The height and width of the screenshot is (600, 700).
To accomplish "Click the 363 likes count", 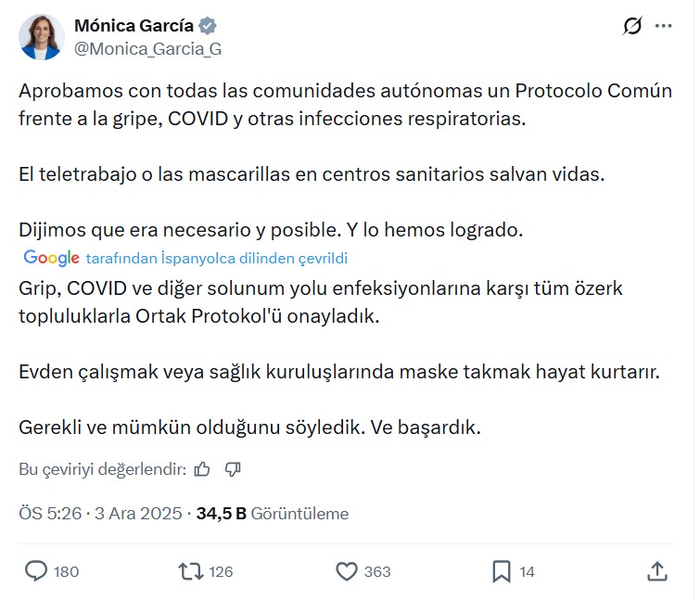I will click(x=377, y=572).
